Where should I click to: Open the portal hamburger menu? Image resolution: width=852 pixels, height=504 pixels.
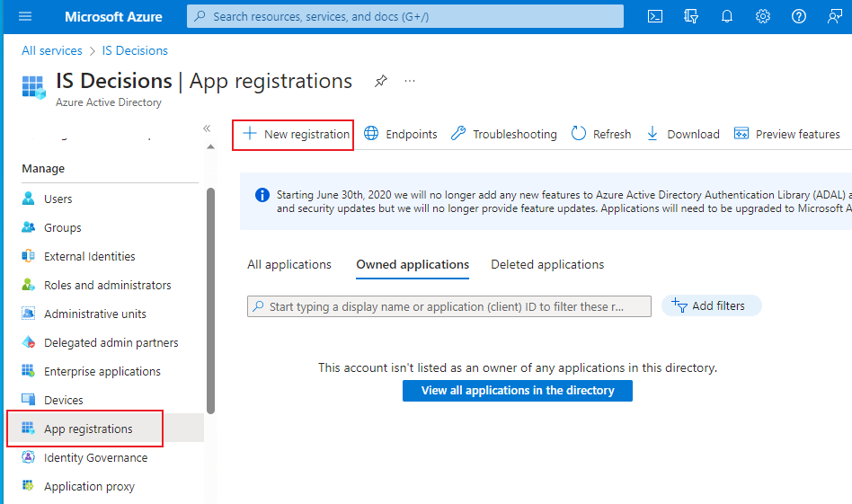click(24, 16)
